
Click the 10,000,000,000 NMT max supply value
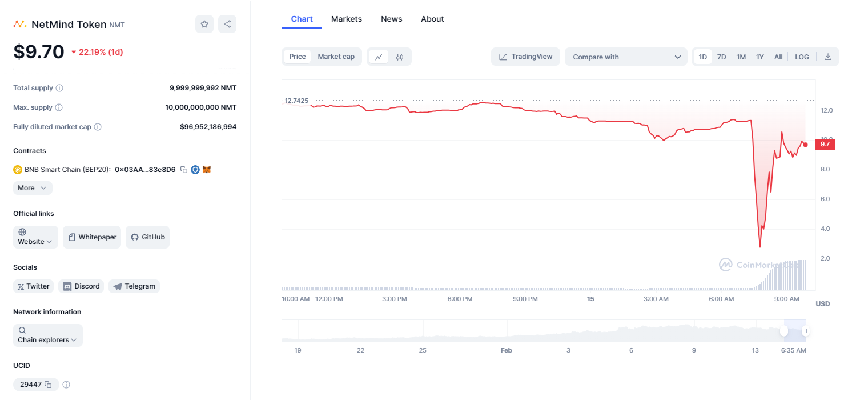[x=200, y=107]
